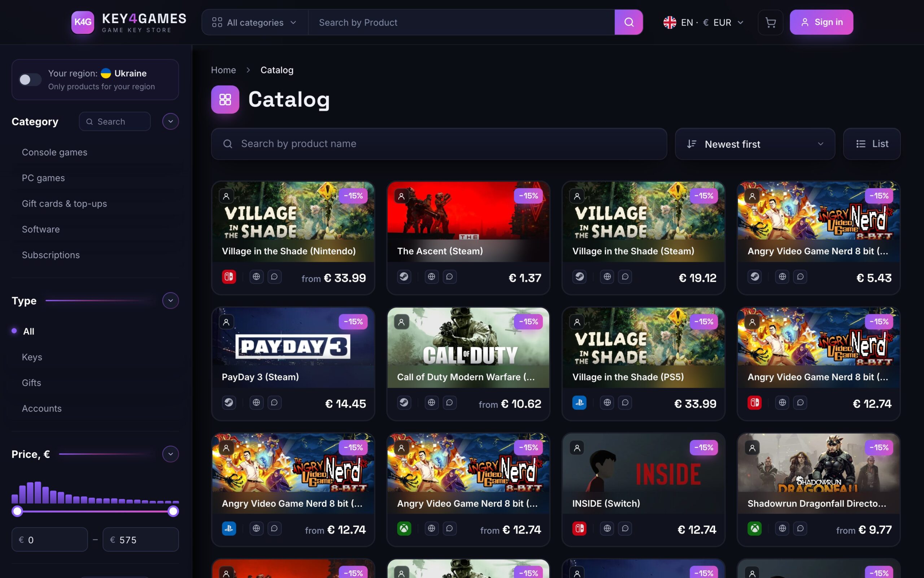Click Steam icon on PayDay 3 card
Viewport: 924px width, 578px height.
pyautogui.click(x=229, y=402)
